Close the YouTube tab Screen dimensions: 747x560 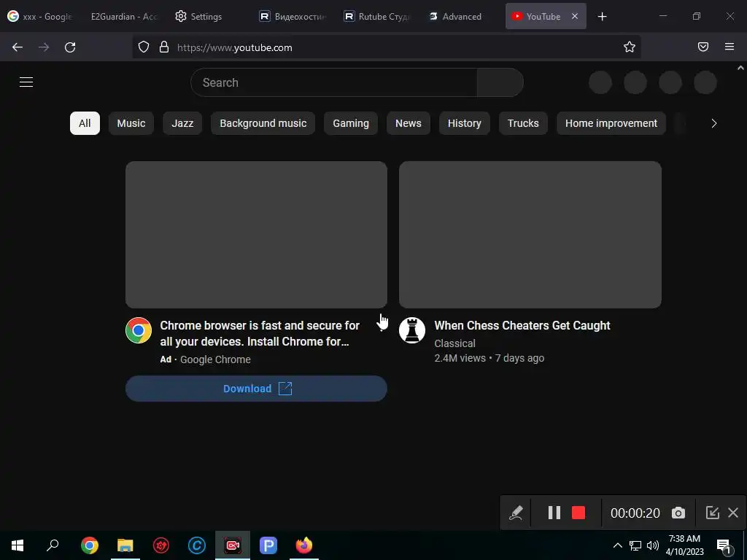coord(575,16)
